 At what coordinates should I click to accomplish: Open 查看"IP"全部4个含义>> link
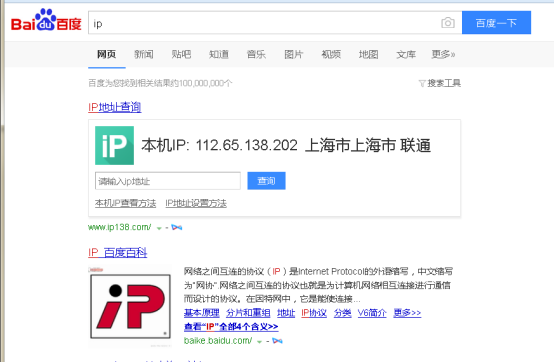point(231,327)
